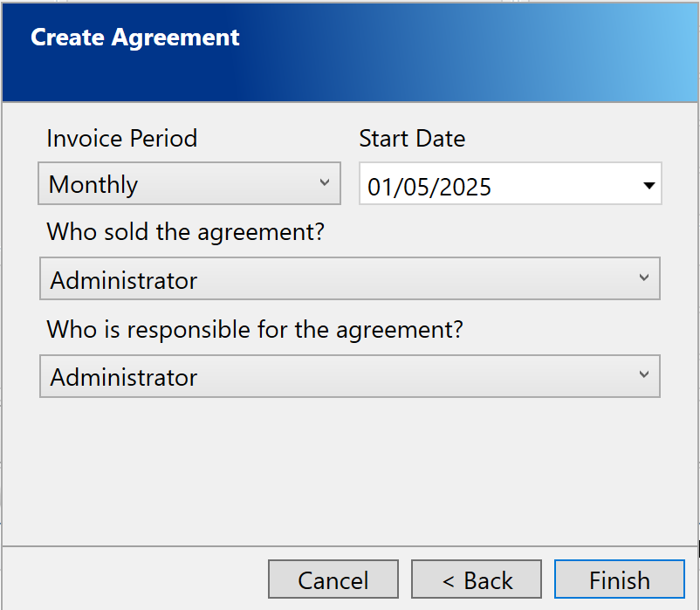
Task: Click the 'Invoice Period' label
Action: coord(121,139)
